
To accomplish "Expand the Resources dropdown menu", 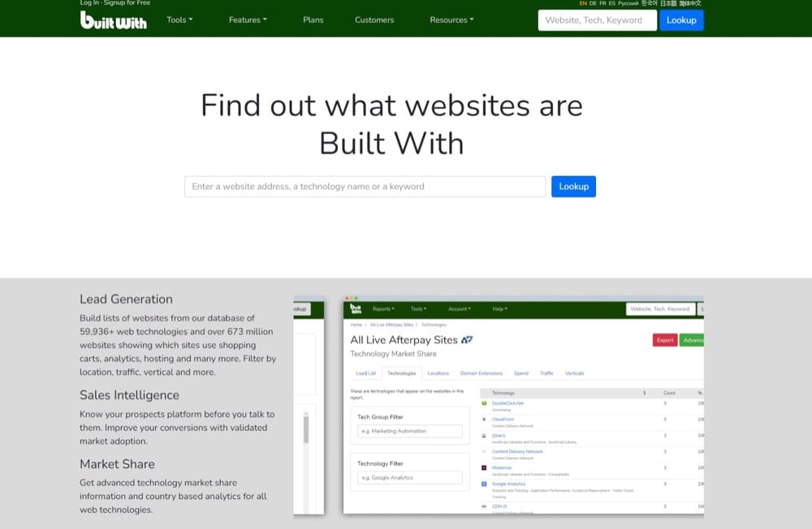I will [451, 19].
